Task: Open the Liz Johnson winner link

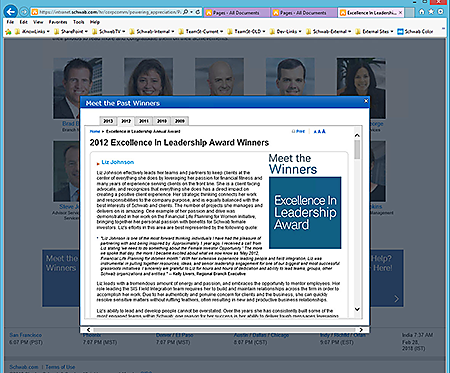Action: click(118, 162)
